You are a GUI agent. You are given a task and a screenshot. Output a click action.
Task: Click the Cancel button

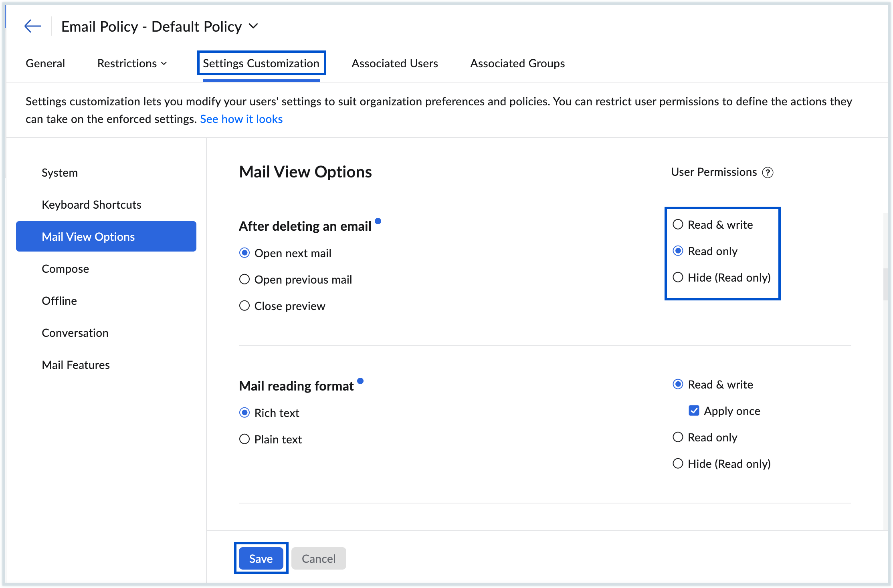[318, 558]
